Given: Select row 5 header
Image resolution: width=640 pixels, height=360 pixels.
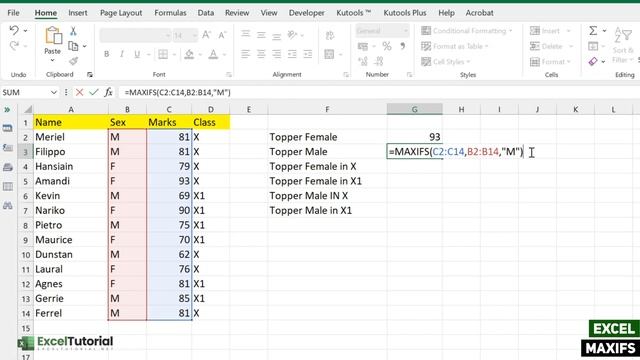Looking at the screenshot, I should (x=25, y=181).
